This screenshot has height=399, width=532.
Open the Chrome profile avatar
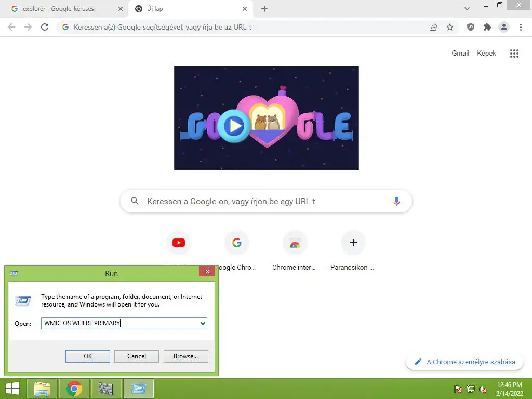504,27
